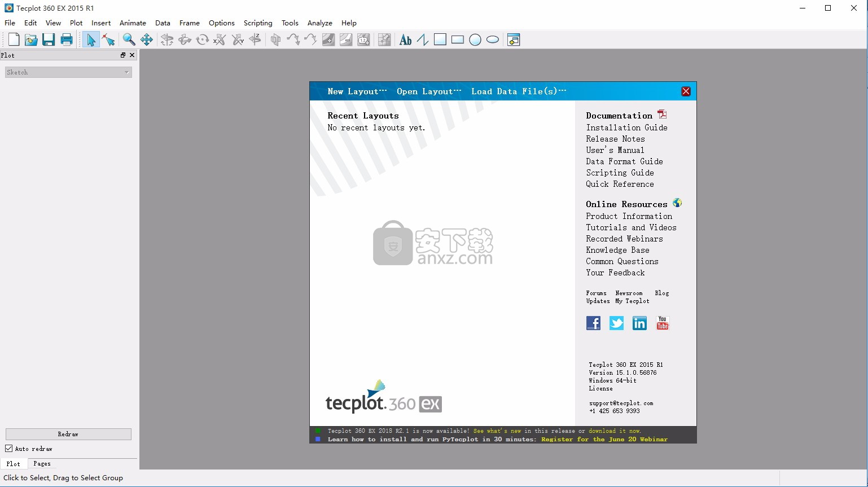Open the Tutorials and Videos link
868x487 pixels.
631,227
